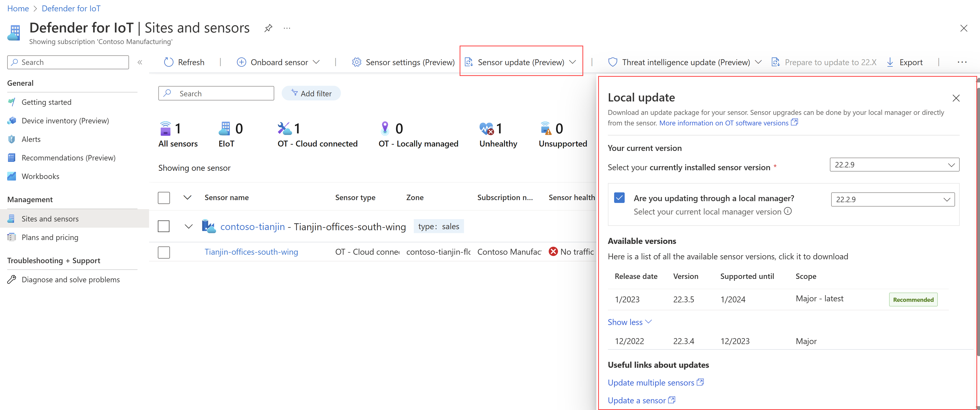The image size is (980, 410).
Task: Collapse the contoso-tianjin site row
Action: pos(188,227)
